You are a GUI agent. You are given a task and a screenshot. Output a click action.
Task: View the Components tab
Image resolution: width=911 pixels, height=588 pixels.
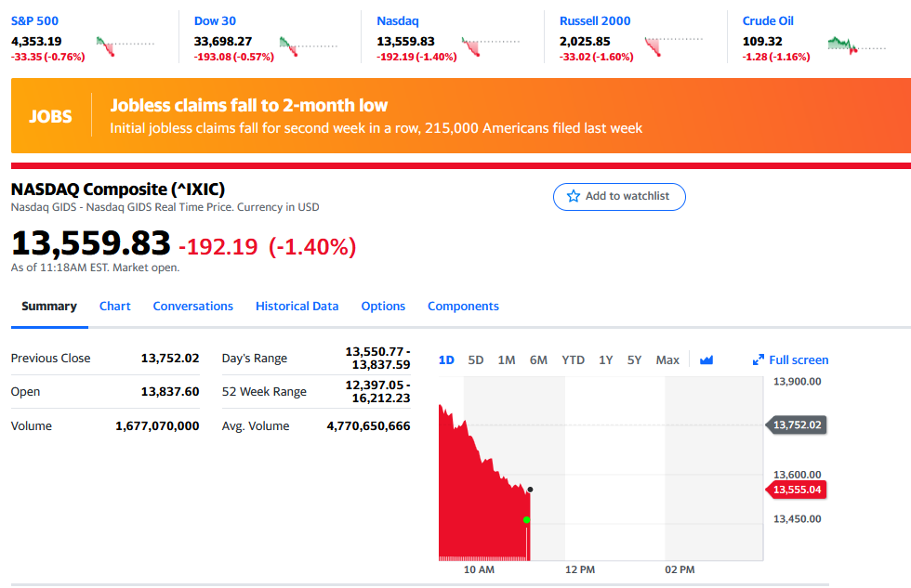[463, 307]
